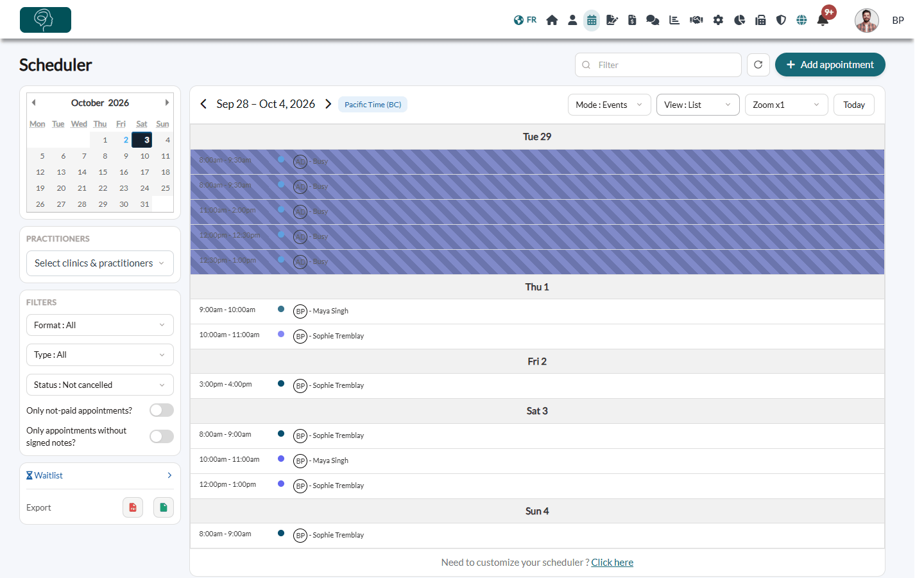Open the View: List dropdown
The image size is (924, 578).
pyautogui.click(x=698, y=105)
